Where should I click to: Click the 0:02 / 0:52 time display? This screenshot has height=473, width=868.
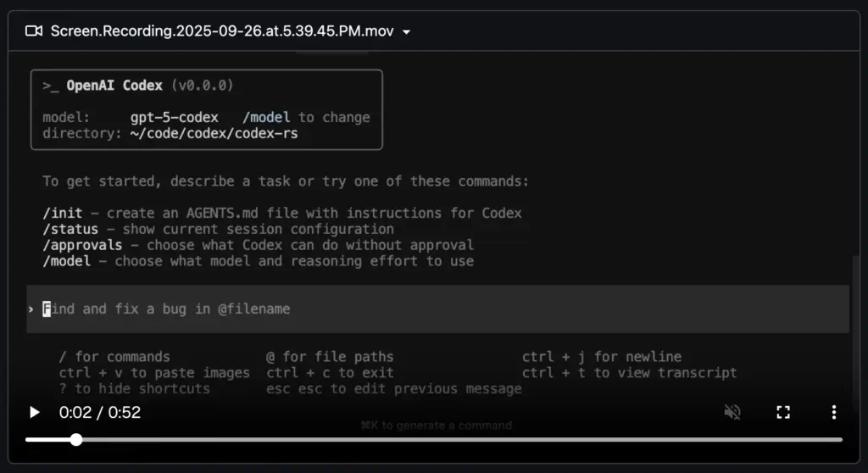tap(100, 413)
